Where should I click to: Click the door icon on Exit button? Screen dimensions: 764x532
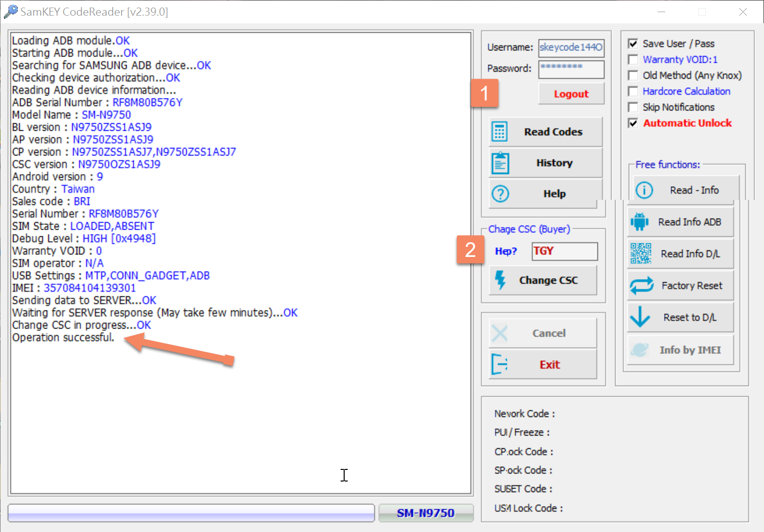tap(499, 364)
